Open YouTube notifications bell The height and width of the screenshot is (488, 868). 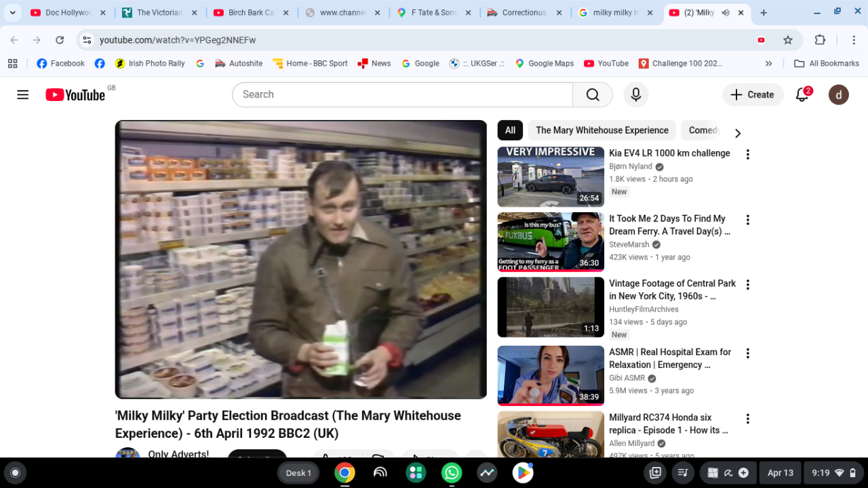click(802, 95)
